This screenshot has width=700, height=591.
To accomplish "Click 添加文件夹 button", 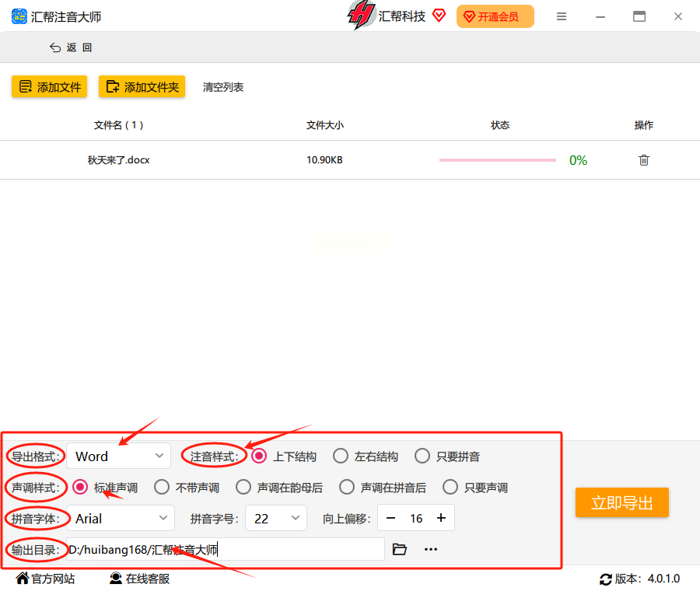I will (x=142, y=86).
